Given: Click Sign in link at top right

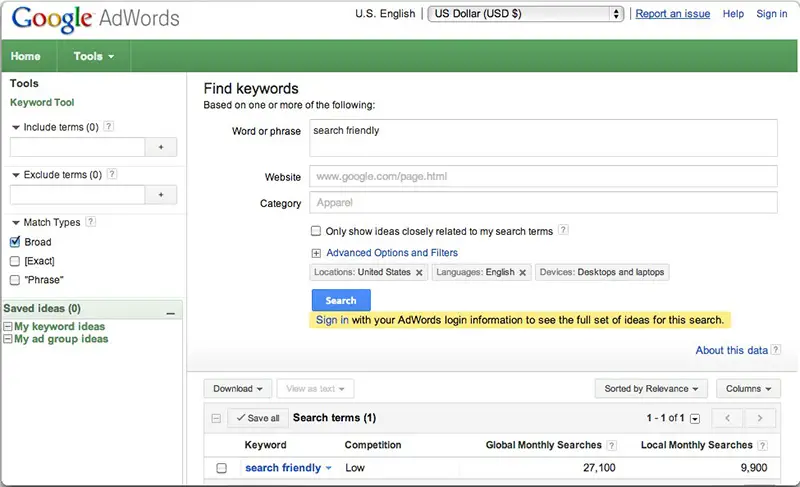Looking at the screenshot, I should [x=771, y=14].
